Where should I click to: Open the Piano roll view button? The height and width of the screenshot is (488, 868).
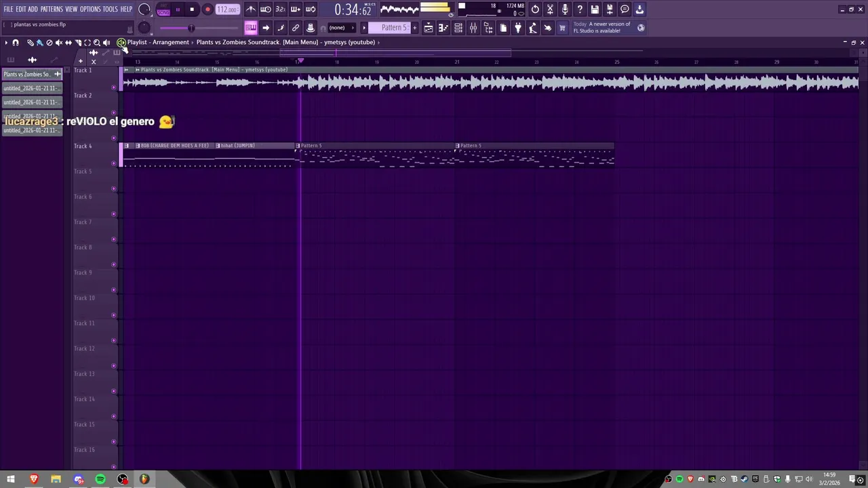(443, 28)
